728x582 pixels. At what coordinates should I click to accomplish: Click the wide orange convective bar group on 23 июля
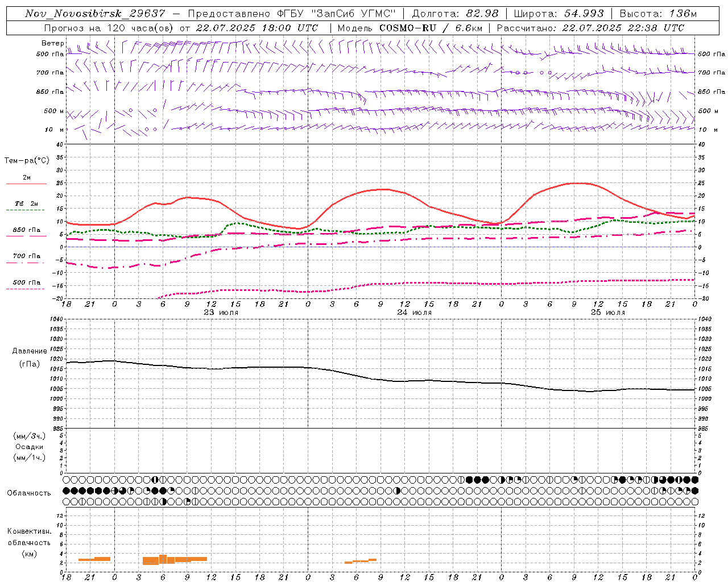(x=175, y=560)
